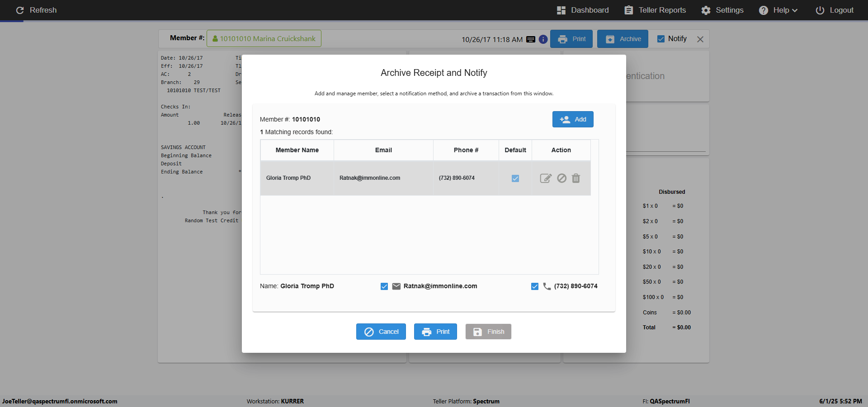This screenshot has width=868, height=407.
Task: Click (732) 890-6074 in the table row
Action: [457, 178]
